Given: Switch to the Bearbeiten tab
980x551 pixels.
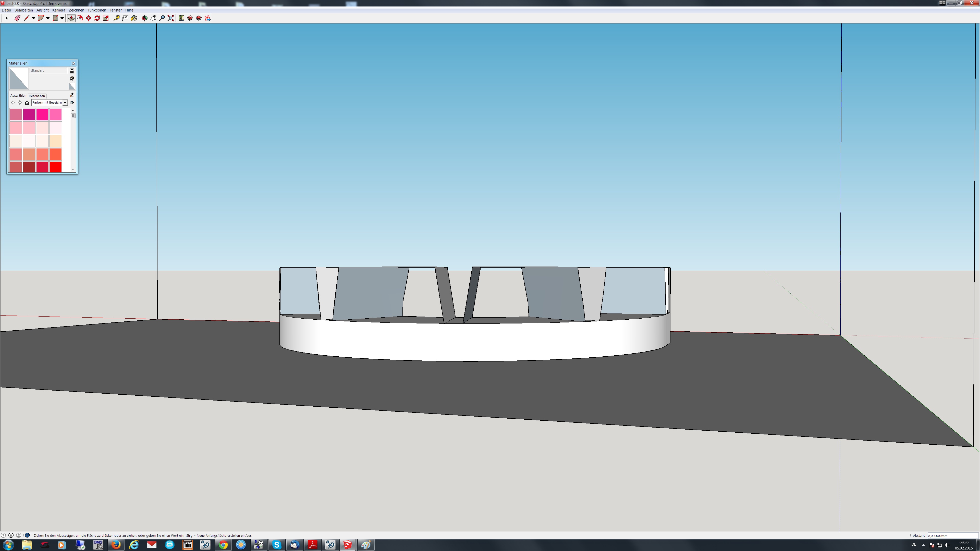Looking at the screenshot, I should click(x=37, y=96).
